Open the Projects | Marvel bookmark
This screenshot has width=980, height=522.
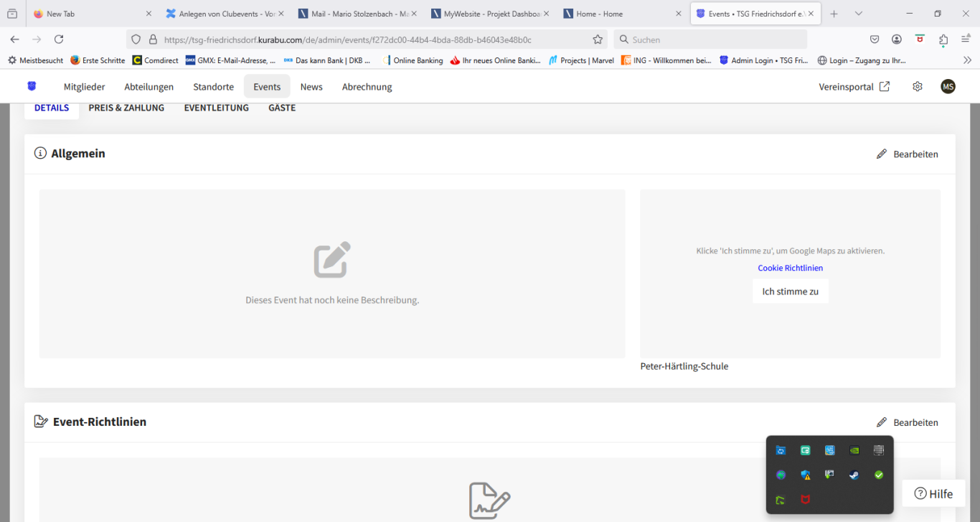[581, 60]
